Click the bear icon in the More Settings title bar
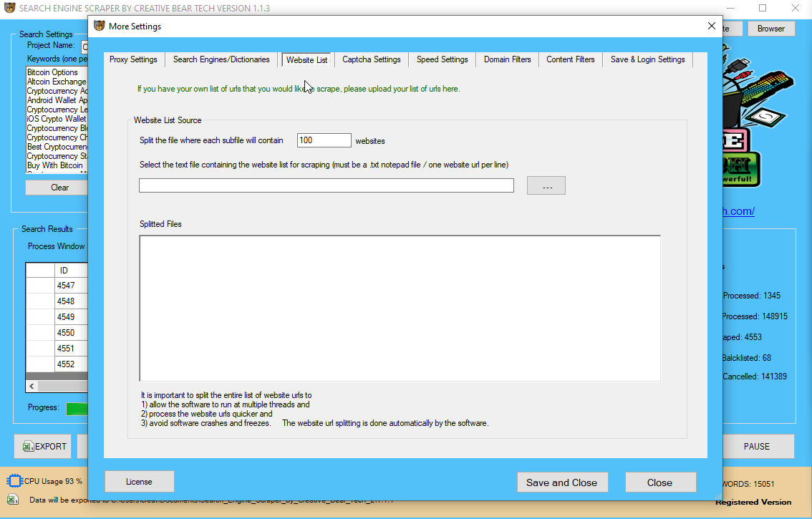 97,26
